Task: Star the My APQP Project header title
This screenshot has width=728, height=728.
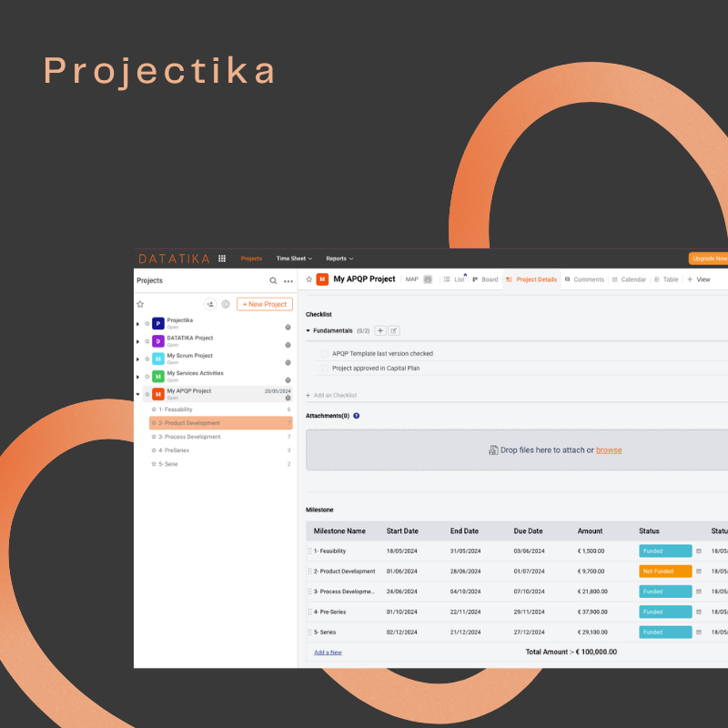Action: point(309,279)
